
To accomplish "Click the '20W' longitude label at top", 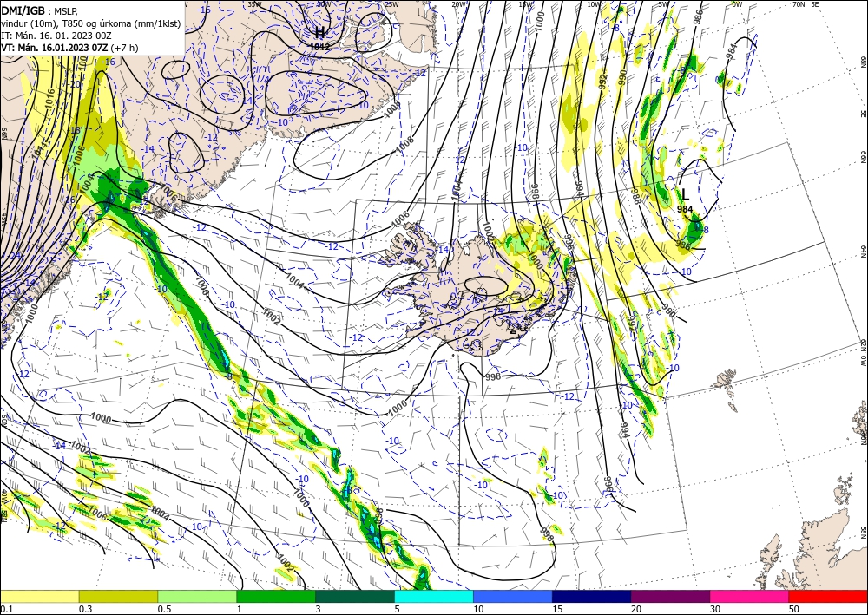I will click(x=457, y=4).
